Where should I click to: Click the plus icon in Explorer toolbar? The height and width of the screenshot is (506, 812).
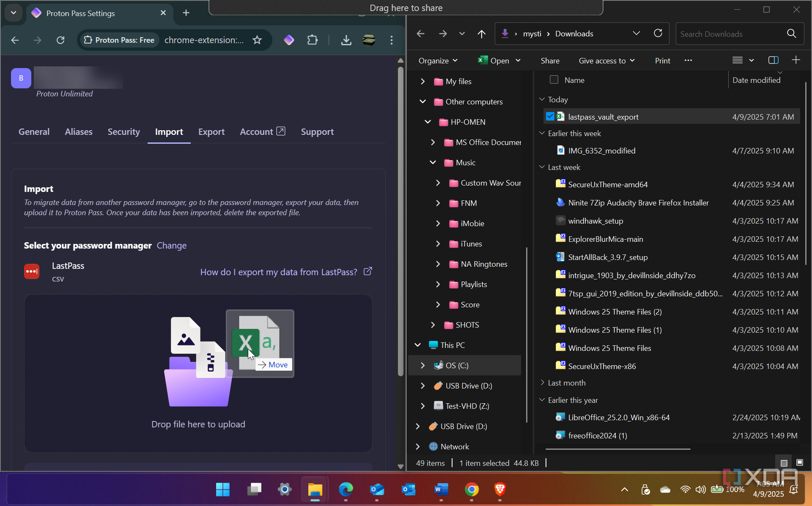coord(796,60)
